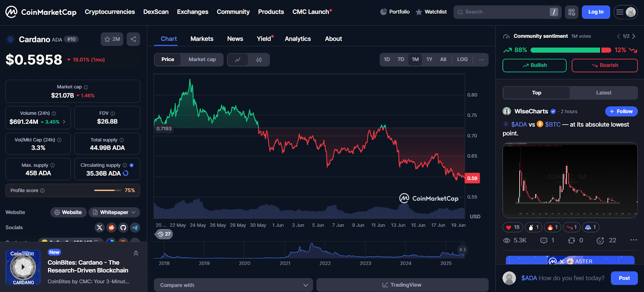Play the CoinBites Cardano video thumbnail
The height and width of the screenshot is (292, 644).
(x=23, y=267)
